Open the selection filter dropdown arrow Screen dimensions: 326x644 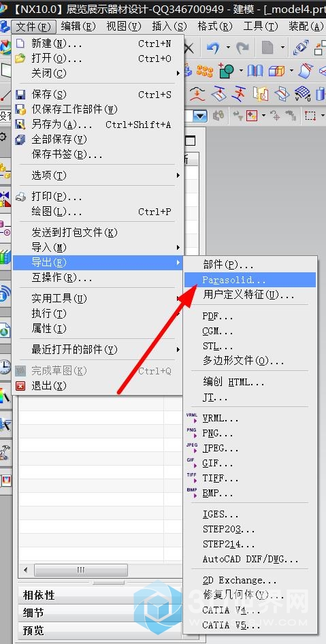click(x=200, y=116)
